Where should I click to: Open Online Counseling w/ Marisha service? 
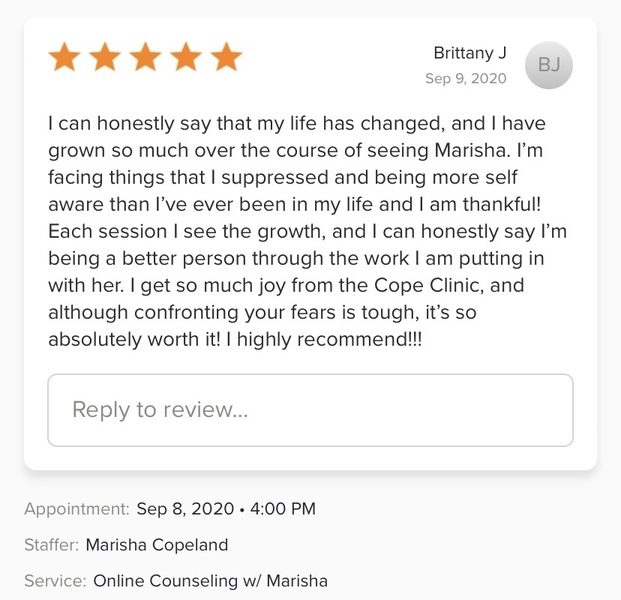(210, 581)
